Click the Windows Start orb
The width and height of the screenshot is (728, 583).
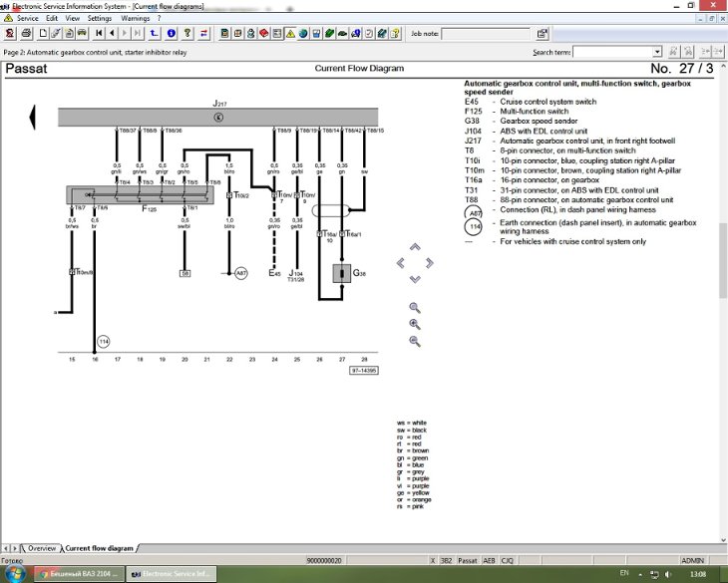[14, 574]
